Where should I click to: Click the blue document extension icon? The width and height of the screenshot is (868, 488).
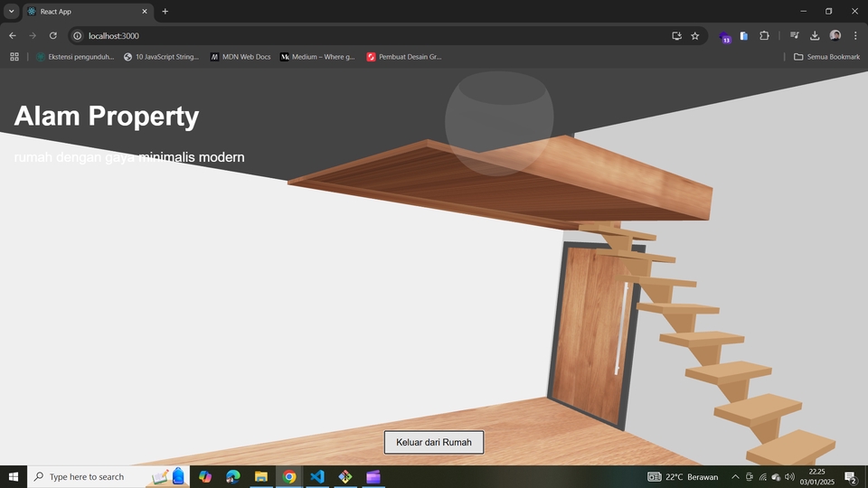[744, 36]
